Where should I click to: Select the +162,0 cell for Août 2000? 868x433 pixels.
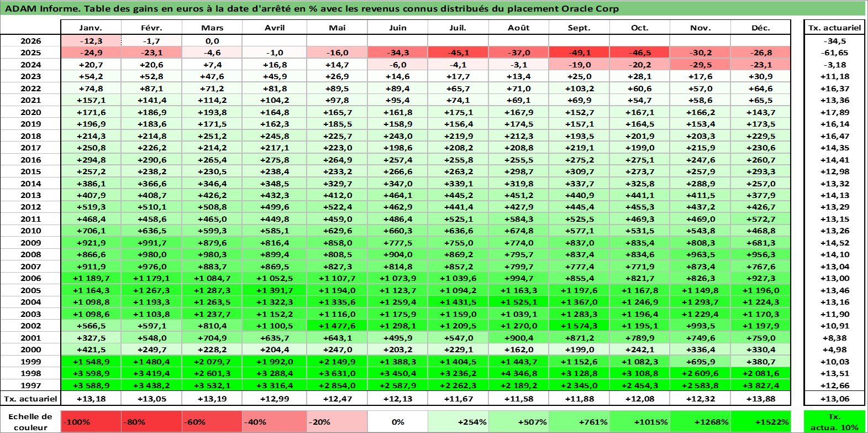click(x=518, y=349)
